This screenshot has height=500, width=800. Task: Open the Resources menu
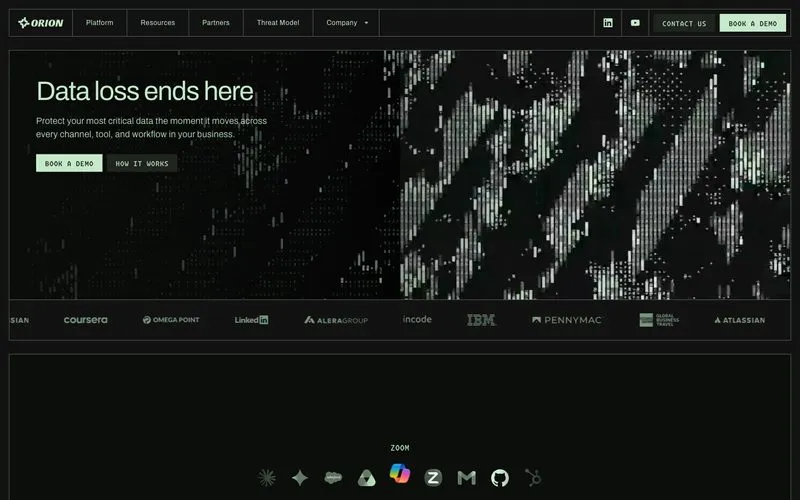tap(158, 23)
